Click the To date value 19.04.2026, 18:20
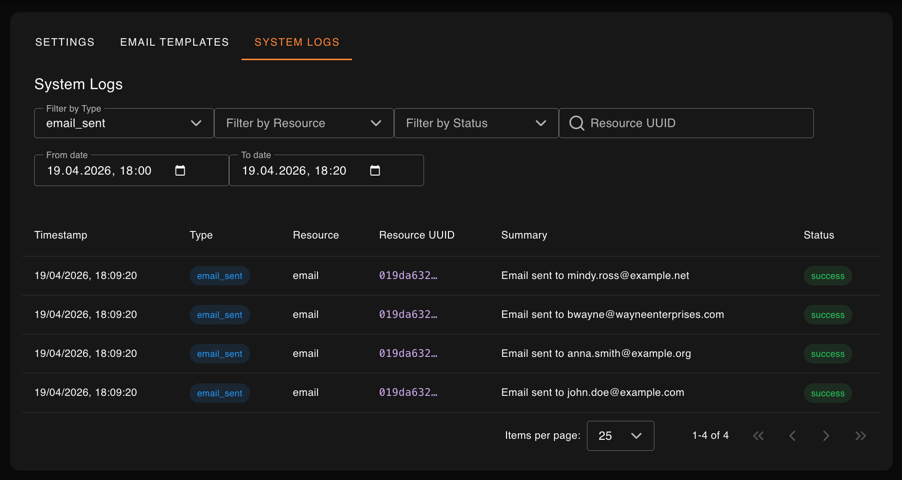 [x=294, y=170]
